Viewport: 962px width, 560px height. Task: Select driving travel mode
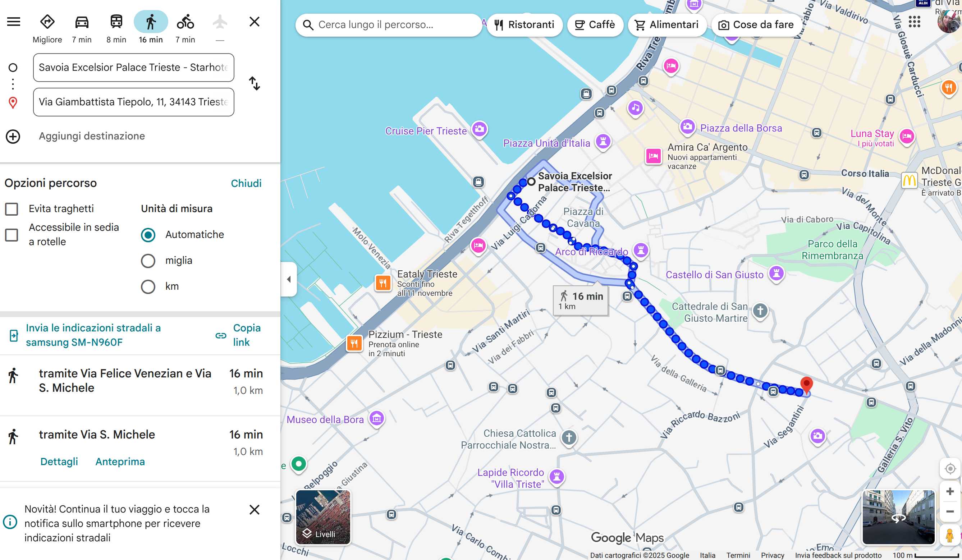point(82,22)
